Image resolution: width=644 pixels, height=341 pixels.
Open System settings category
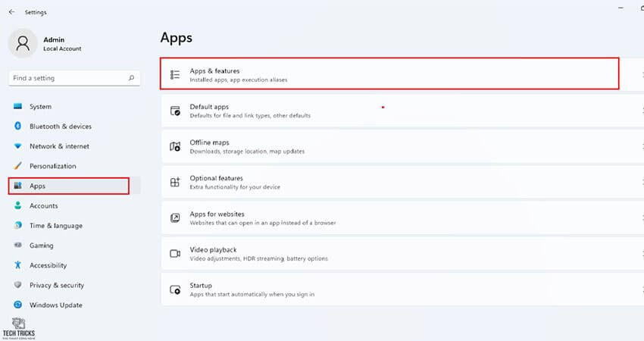[x=75, y=106]
